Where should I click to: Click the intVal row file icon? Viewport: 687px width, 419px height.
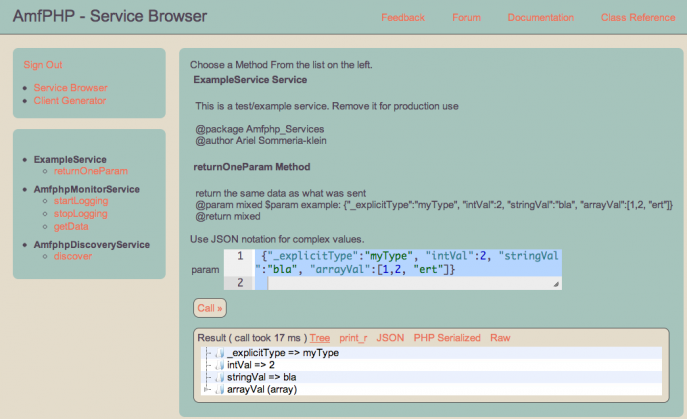(220, 365)
